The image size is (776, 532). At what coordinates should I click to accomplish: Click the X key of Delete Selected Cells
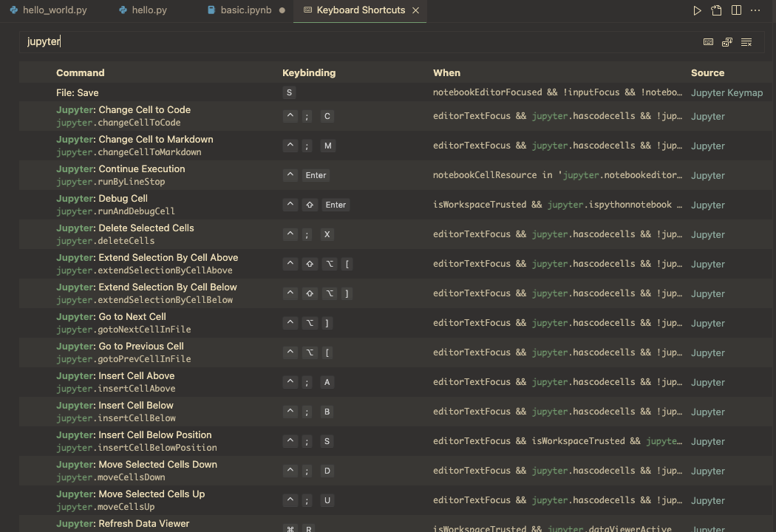(x=327, y=234)
